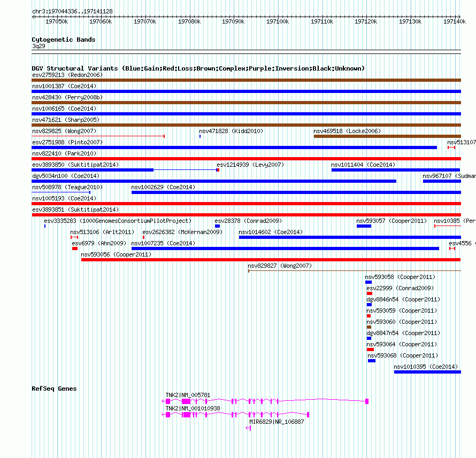
Task: Select the nsv471621 (Sharp2005) variant label
Action: [66, 120]
